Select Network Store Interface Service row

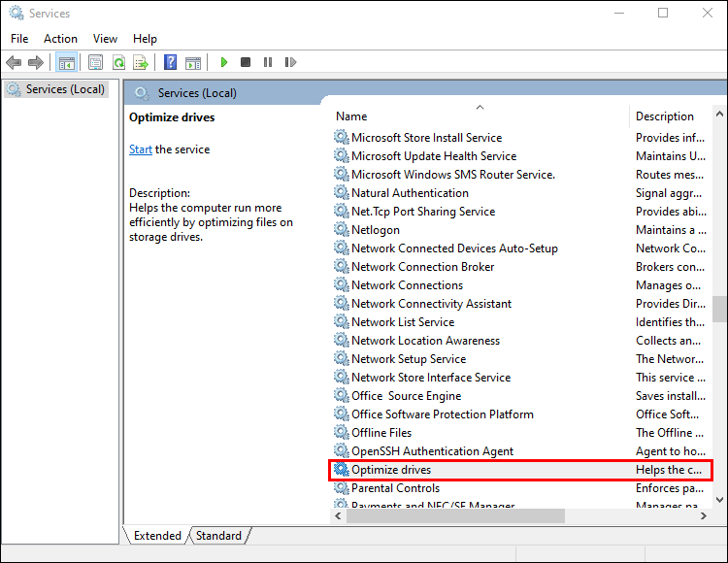[x=521, y=378]
